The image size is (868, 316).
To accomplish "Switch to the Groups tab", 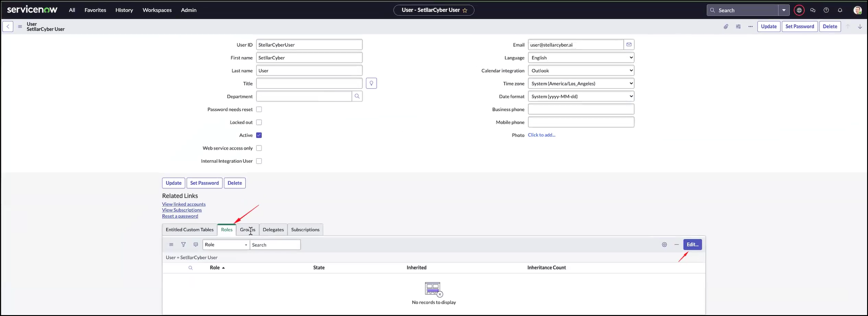I will point(248,230).
